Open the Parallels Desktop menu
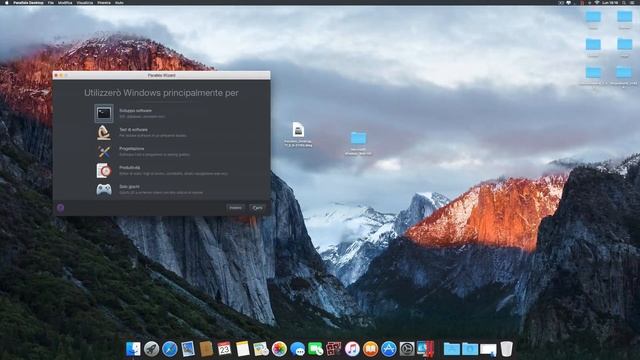This screenshot has width=640, height=360. (x=28, y=2)
